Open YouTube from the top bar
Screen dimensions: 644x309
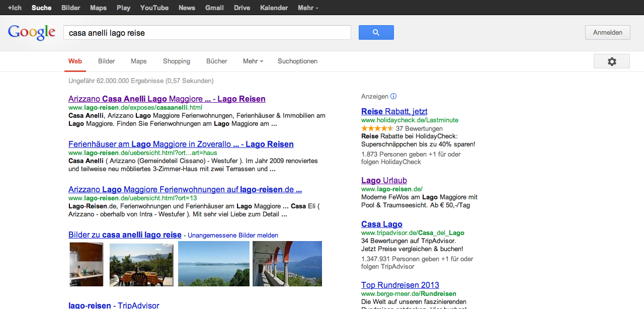[154, 8]
